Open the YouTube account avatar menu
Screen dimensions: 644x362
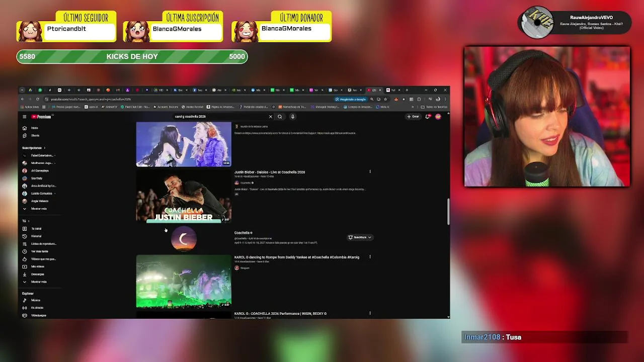click(x=438, y=117)
